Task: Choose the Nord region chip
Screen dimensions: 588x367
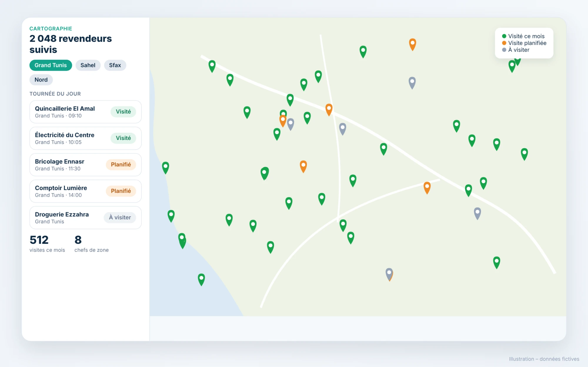Action: (41, 80)
